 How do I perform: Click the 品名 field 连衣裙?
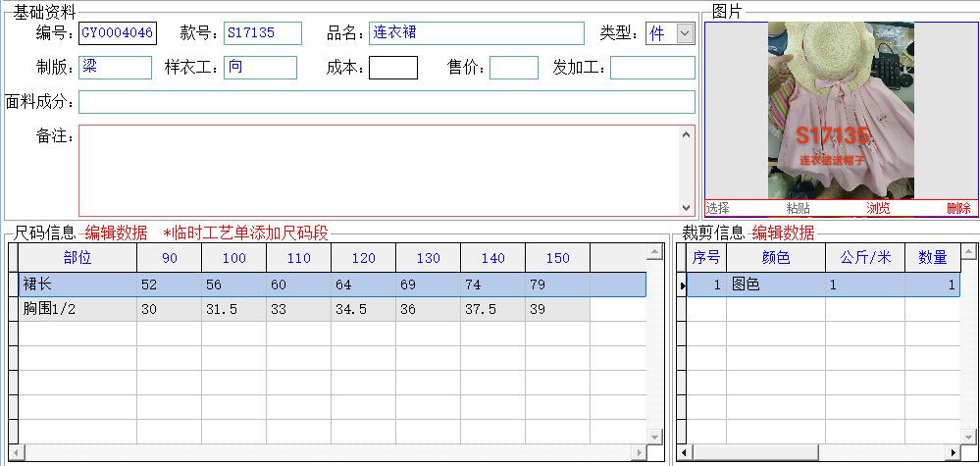tap(476, 33)
